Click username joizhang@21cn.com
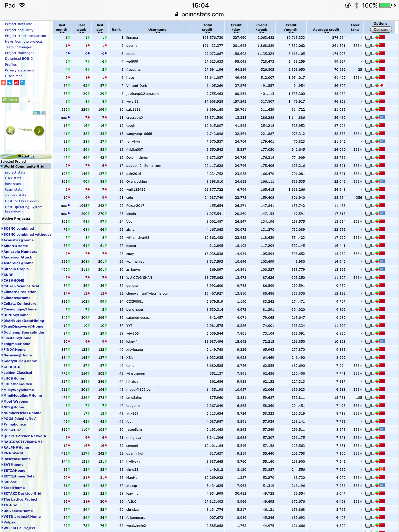This screenshot has height=532, width=399. click(142, 94)
